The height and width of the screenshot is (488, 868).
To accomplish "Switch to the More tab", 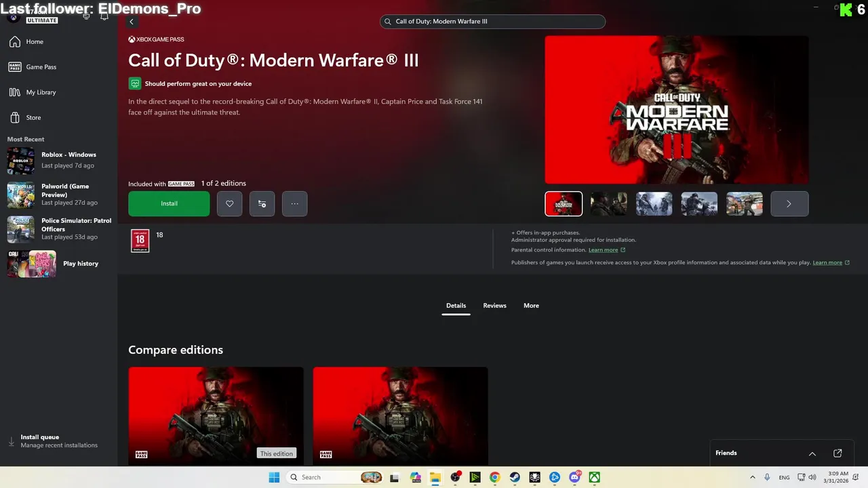I will pos(531,306).
